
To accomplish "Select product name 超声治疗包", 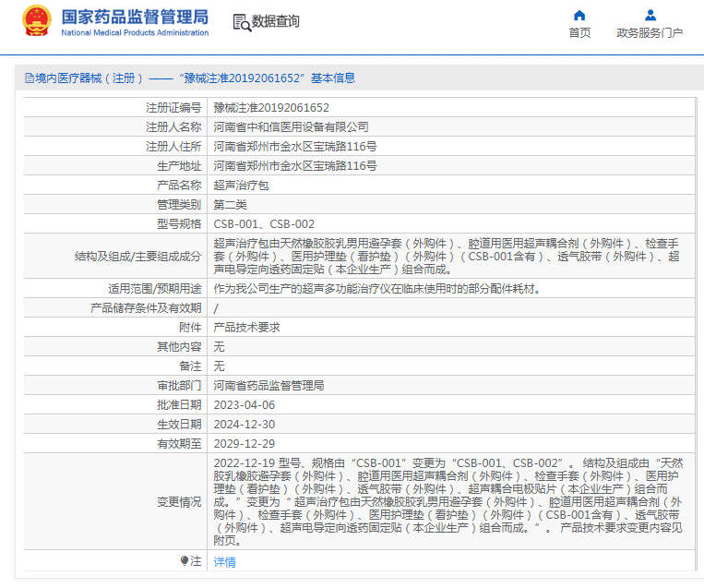I will tap(241, 185).
